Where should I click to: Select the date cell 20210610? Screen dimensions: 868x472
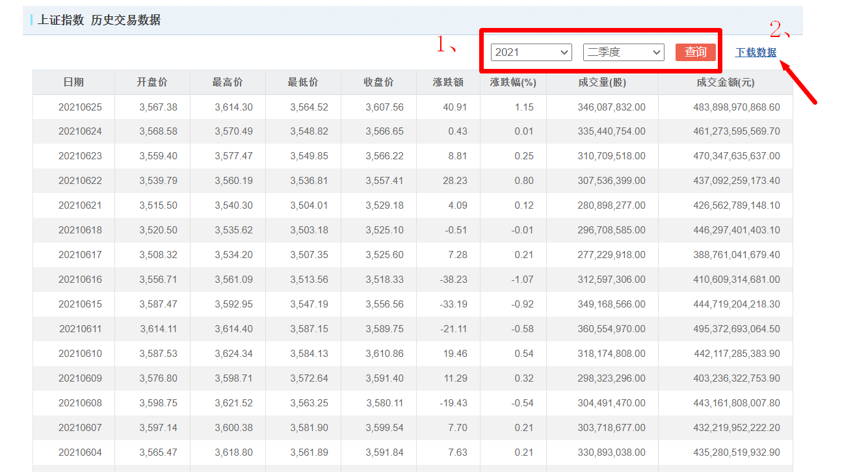80,354
